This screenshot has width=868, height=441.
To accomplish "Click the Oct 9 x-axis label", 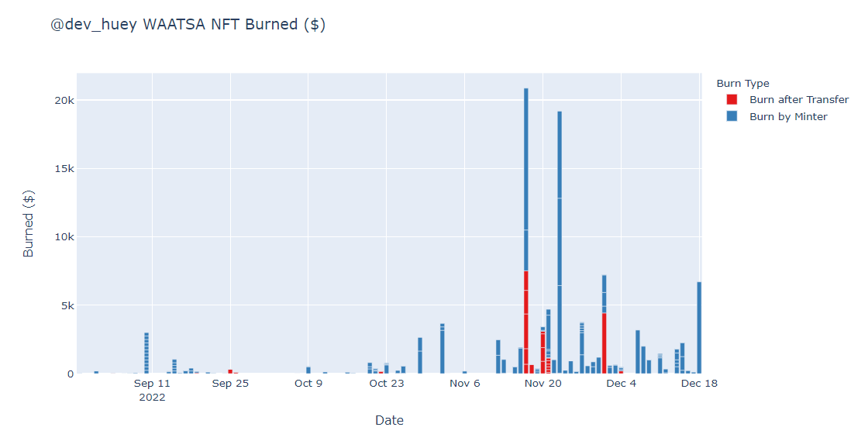I will coord(308,384).
